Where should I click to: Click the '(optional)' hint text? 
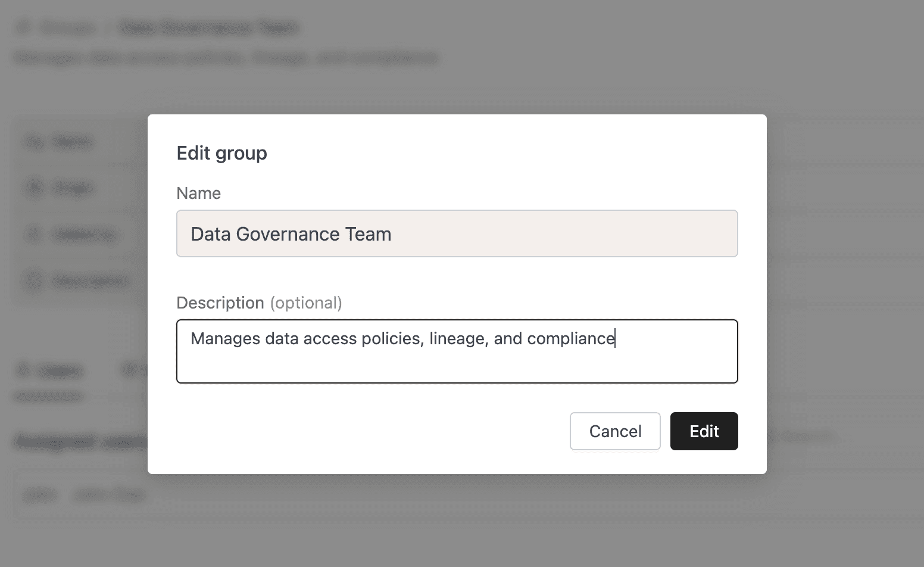306,303
